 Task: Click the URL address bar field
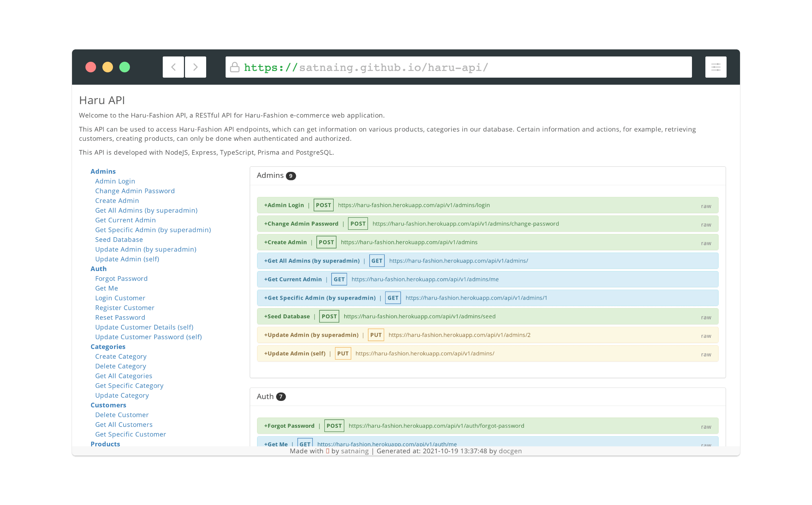(x=459, y=67)
